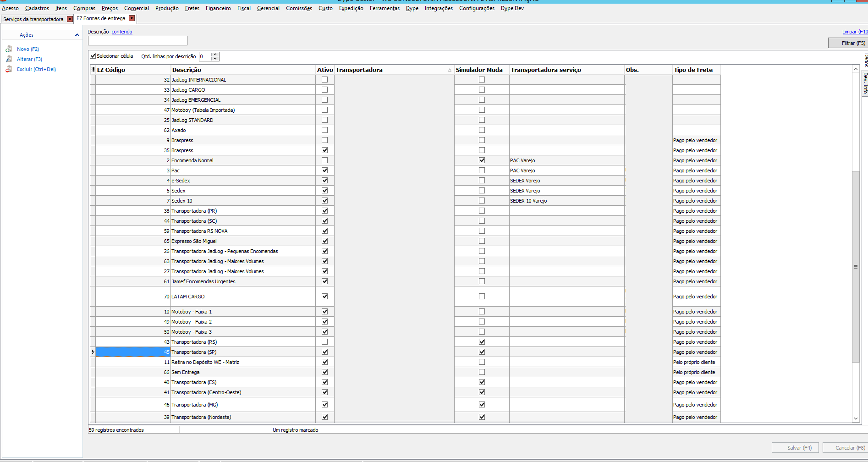Sort by Transportadora column header
Screen dimensions: 868x462
pyautogui.click(x=394, y=70)
